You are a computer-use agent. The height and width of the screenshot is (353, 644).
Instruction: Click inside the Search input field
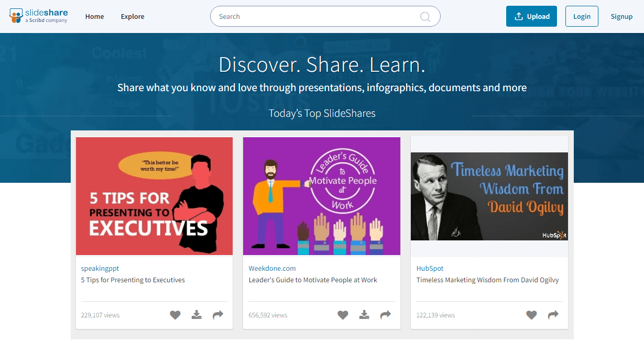click(x=314, y=16)
